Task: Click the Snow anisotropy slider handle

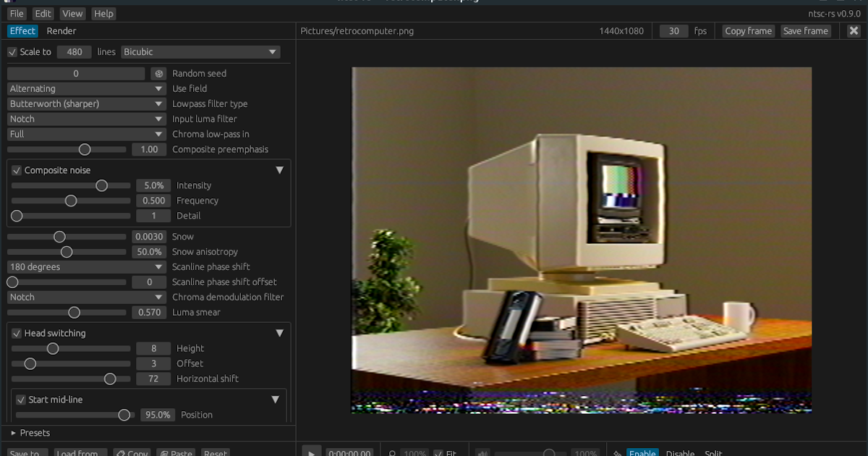Action: click(67, 252)
